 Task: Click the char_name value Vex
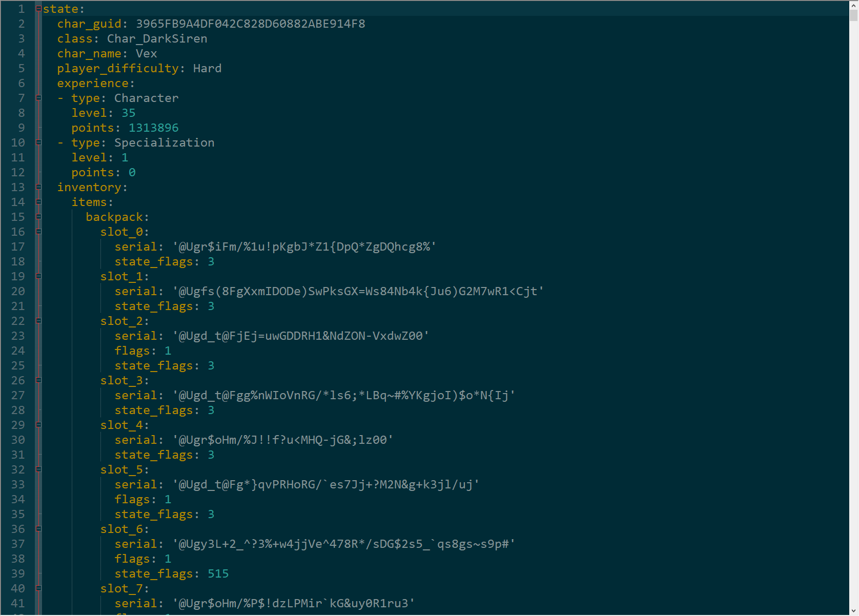[x=147, y=53]
